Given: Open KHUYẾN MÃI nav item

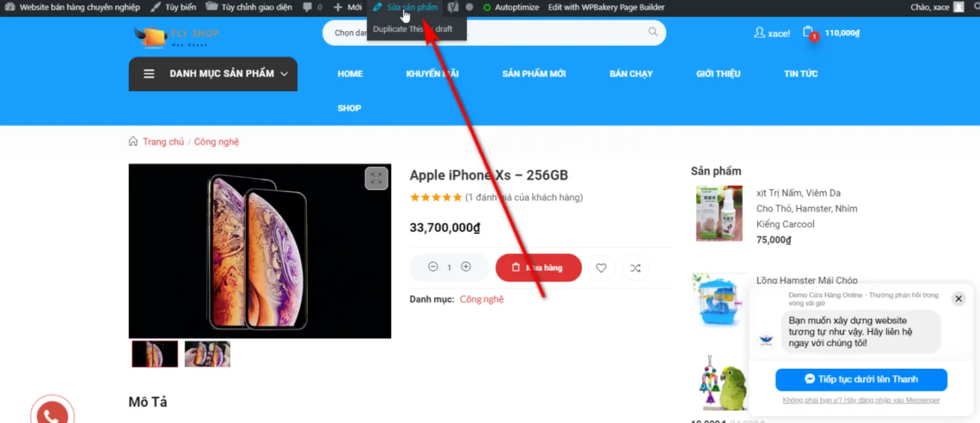Looking at the screenshot, I should click(433, 74).
